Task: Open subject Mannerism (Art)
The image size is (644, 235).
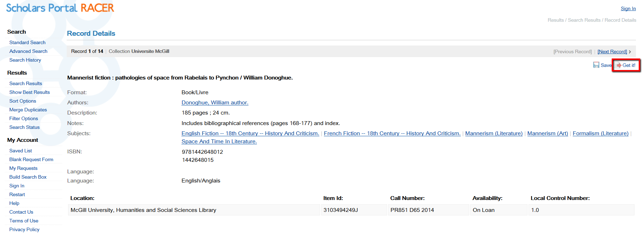Action: 548,133
